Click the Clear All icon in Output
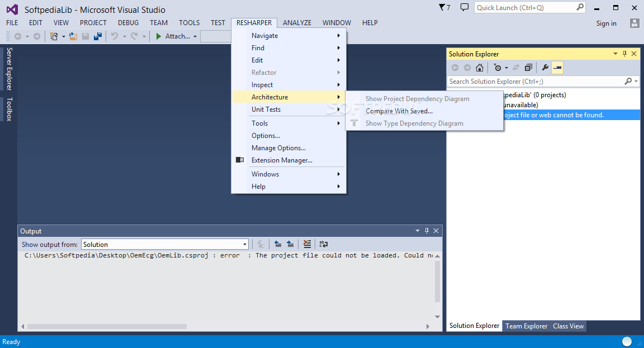The width and height of the screenshot is (644, 348). tap(307, 244)
